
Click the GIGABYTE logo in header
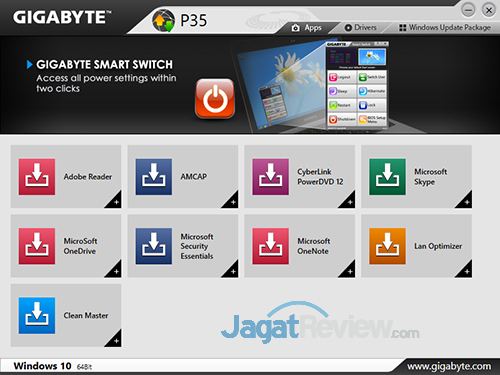[62, 17]
